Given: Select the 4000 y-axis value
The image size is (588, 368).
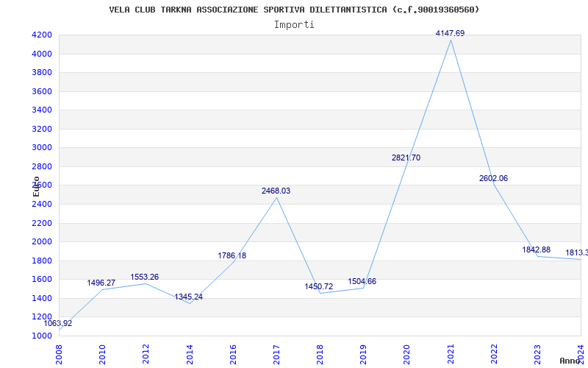Looking at the screenshot, I should coord(43,54).
